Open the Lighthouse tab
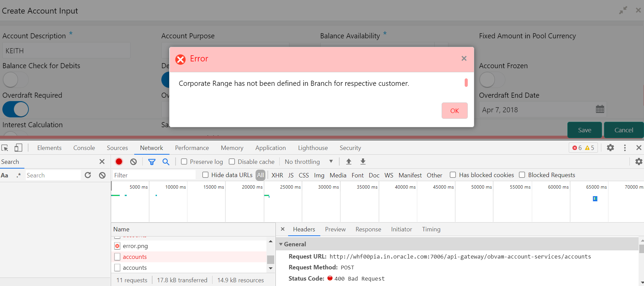Image resolution: width=644 pixels, height=286 pixels. [313, 148]
